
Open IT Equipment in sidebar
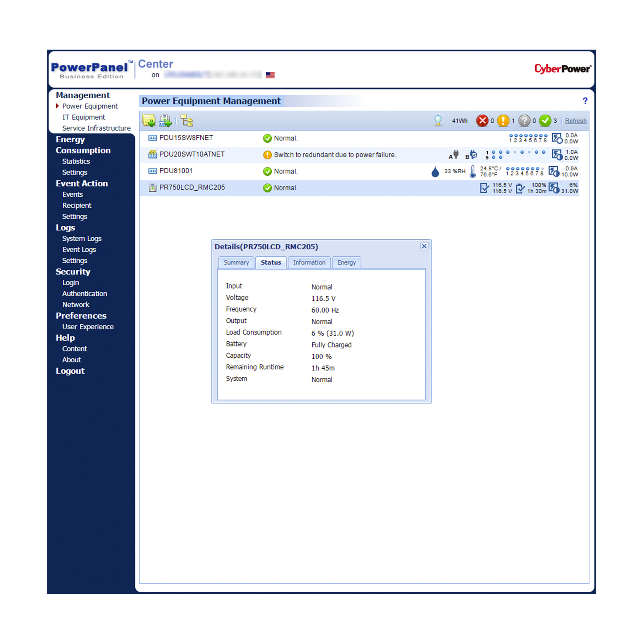click(83, 117)
